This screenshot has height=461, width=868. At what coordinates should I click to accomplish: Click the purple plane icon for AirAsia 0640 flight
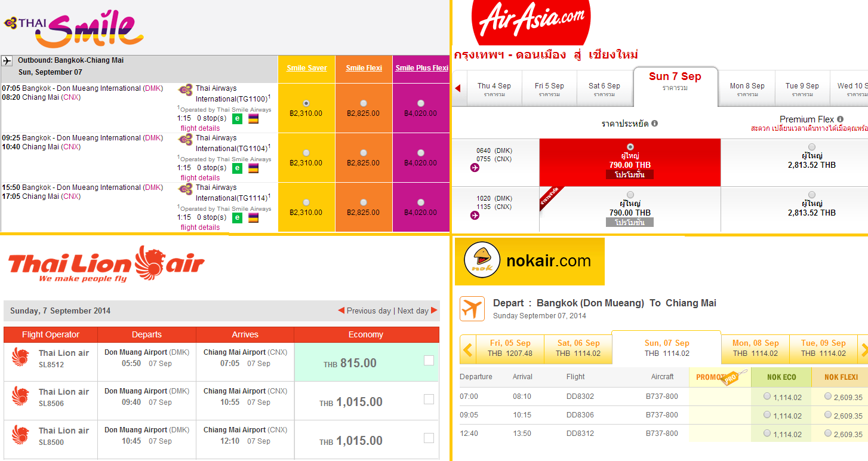(x=475, y=168)
